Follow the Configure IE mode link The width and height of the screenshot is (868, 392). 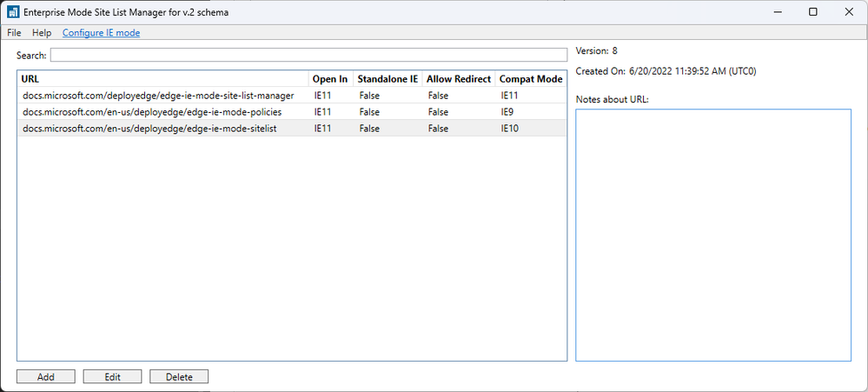[102, 33]
